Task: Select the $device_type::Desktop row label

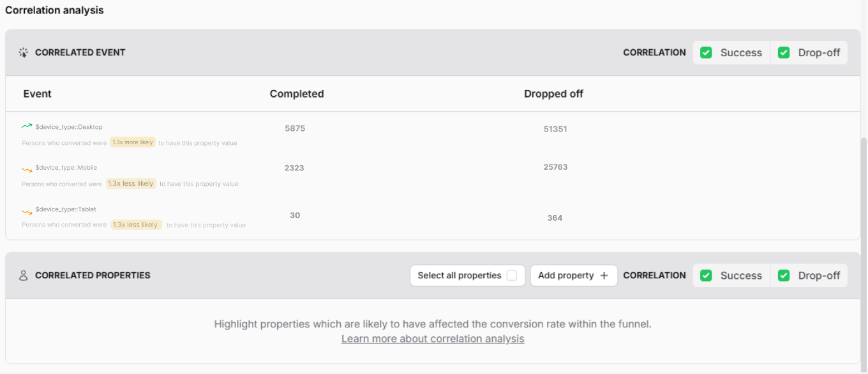Action: 69,127
